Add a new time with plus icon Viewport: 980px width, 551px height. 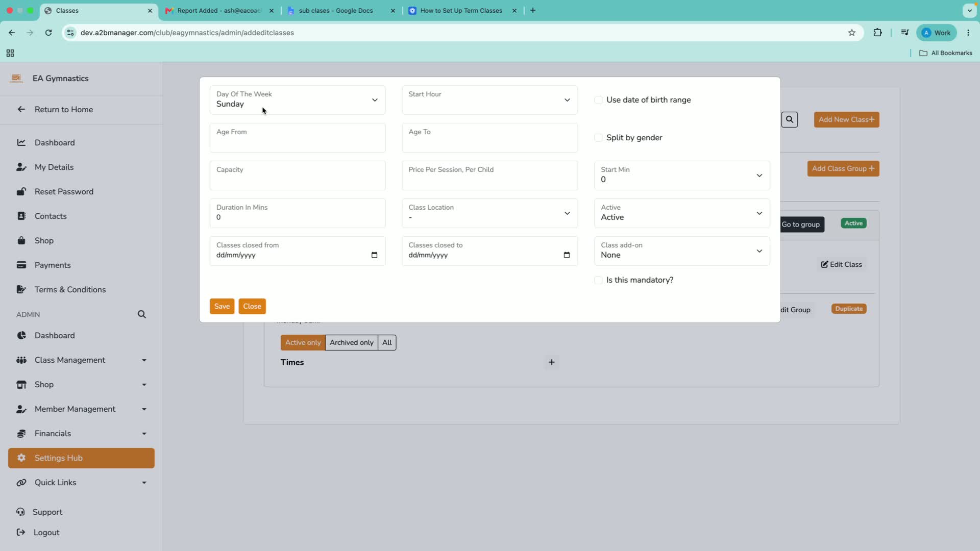click(551, 362)
